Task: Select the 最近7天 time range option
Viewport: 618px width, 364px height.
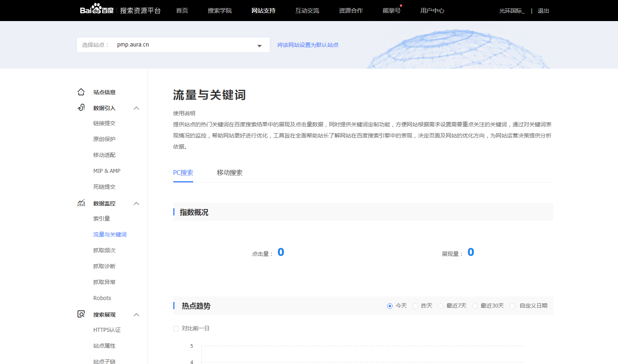Action: [441, 306]
